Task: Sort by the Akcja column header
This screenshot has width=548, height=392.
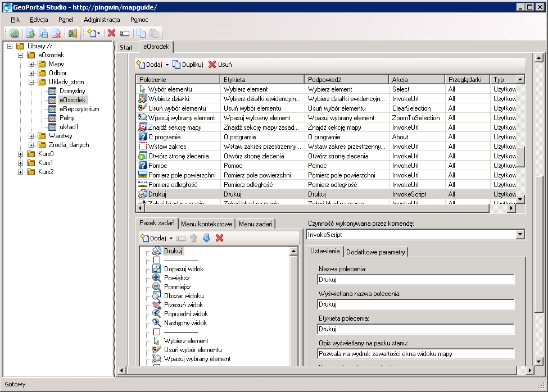Action: (416, 80)
